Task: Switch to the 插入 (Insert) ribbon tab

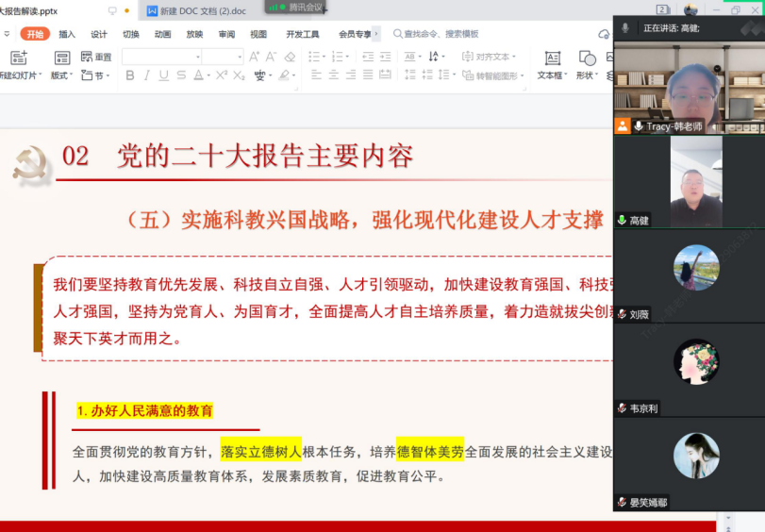Action: pos(67,34)
